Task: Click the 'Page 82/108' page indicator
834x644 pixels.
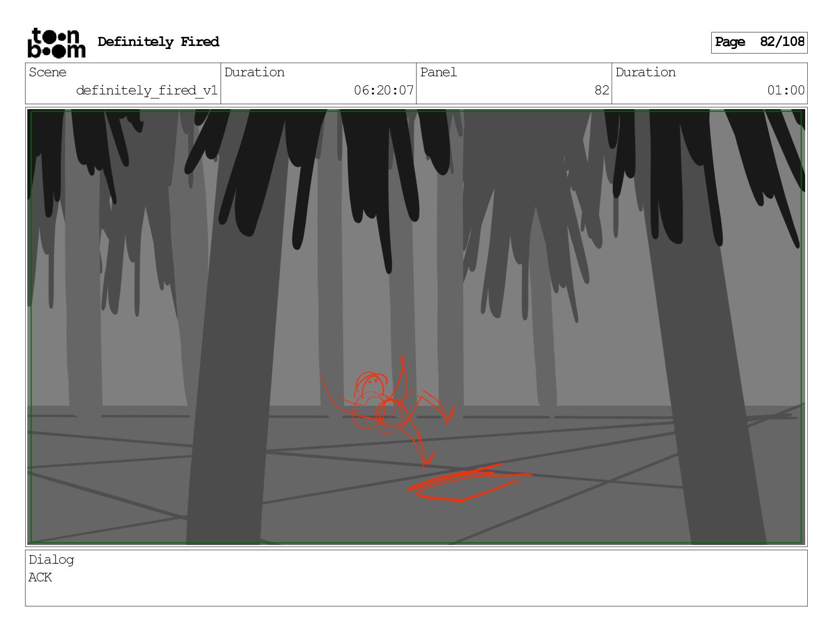Action: click(759, 42)
